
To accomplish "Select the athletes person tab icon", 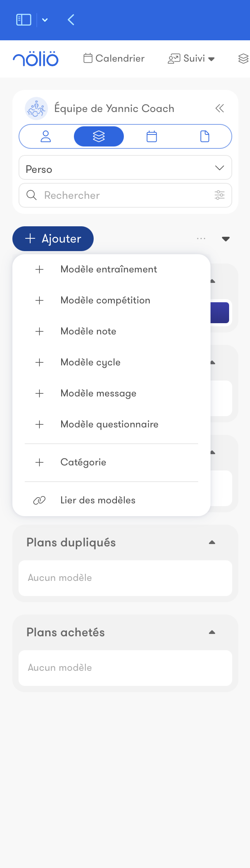I will click(45, 136).
